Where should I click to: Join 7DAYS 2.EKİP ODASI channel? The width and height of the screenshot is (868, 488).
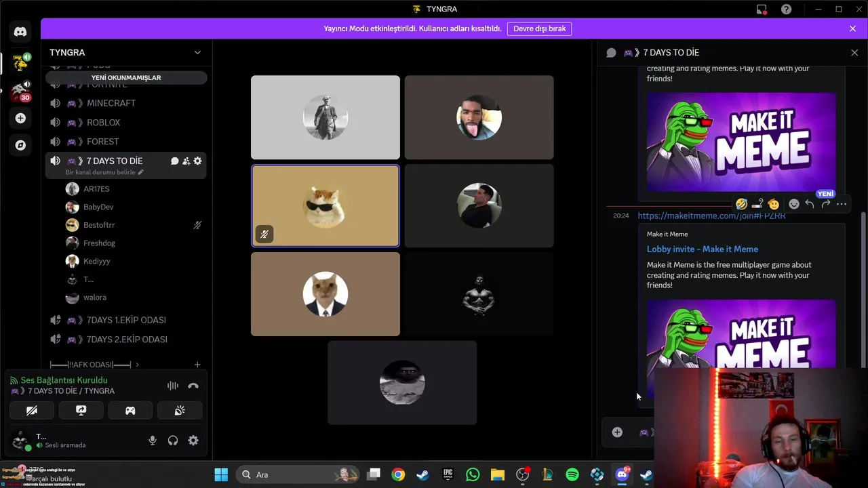(125, 340)
